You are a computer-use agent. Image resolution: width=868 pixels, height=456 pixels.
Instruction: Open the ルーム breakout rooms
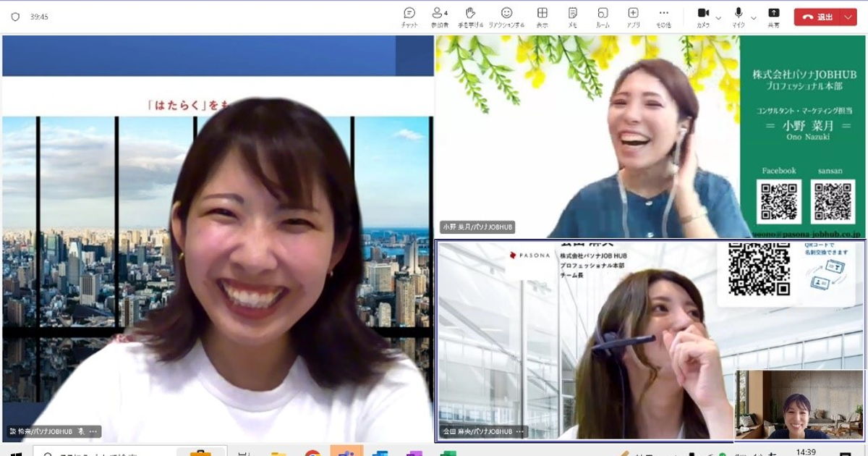pyautogui.click(x=603, y=17)
